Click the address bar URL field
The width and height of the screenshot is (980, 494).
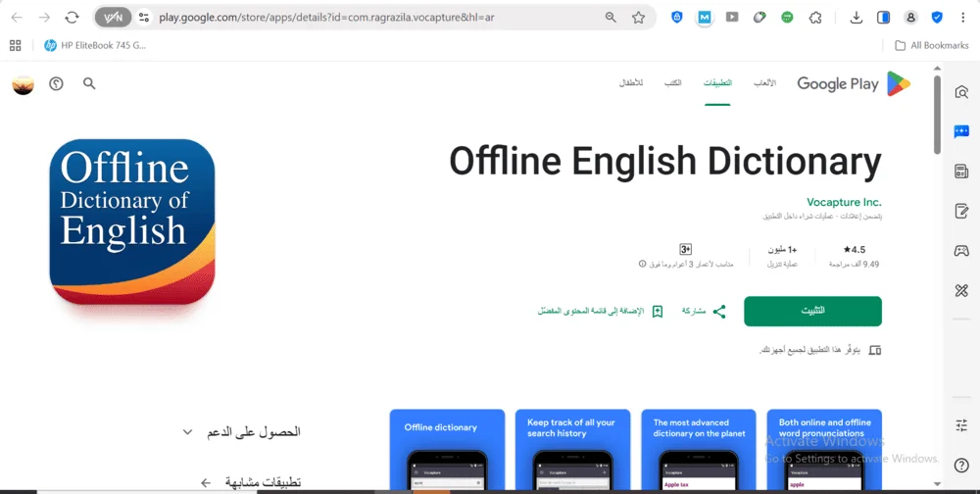375,18
